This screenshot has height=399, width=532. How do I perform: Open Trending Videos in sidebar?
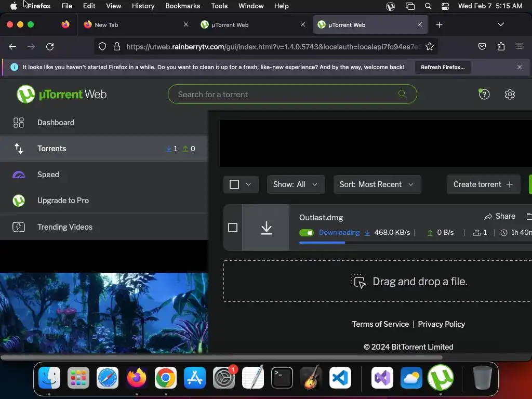point(104,227)
